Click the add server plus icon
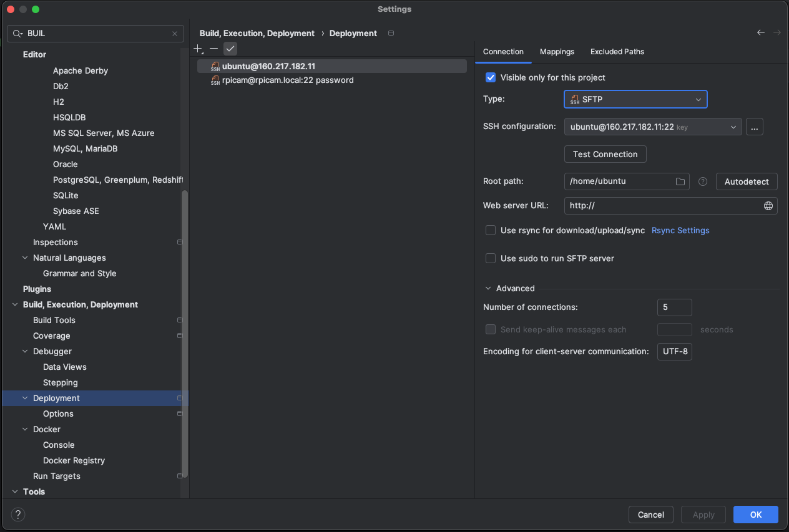This screenshot has width=789, height=532. [x=198, y=49]
